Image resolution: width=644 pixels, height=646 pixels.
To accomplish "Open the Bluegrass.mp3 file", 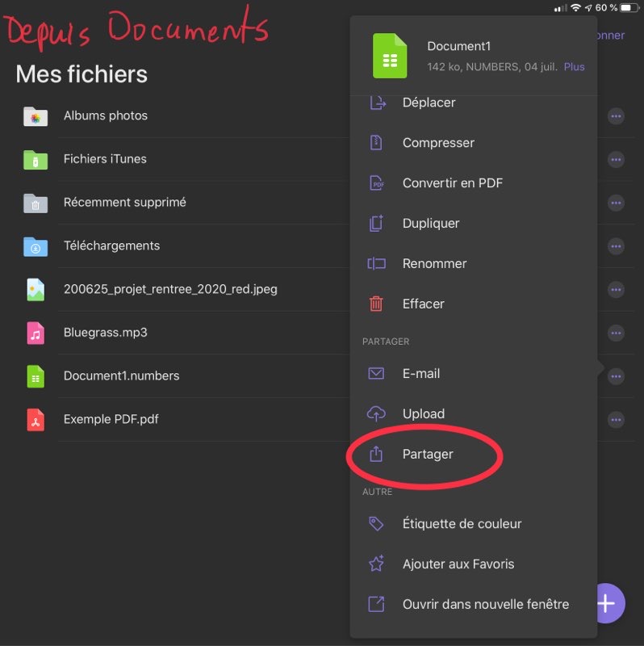I will [105, 333].
